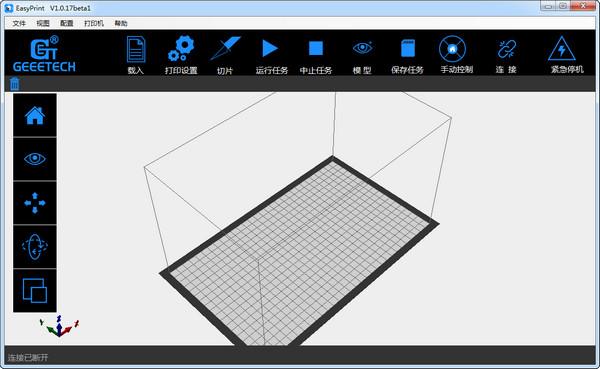Open the 帮助 menu
Screen dimensions: 600x369
click(121, 23)
